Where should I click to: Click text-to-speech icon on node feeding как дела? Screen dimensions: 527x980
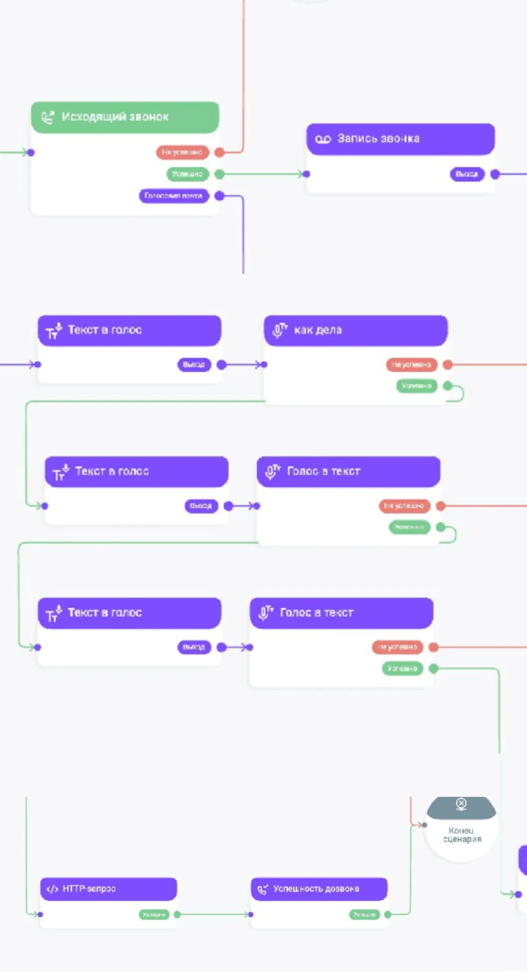point(54,330)
